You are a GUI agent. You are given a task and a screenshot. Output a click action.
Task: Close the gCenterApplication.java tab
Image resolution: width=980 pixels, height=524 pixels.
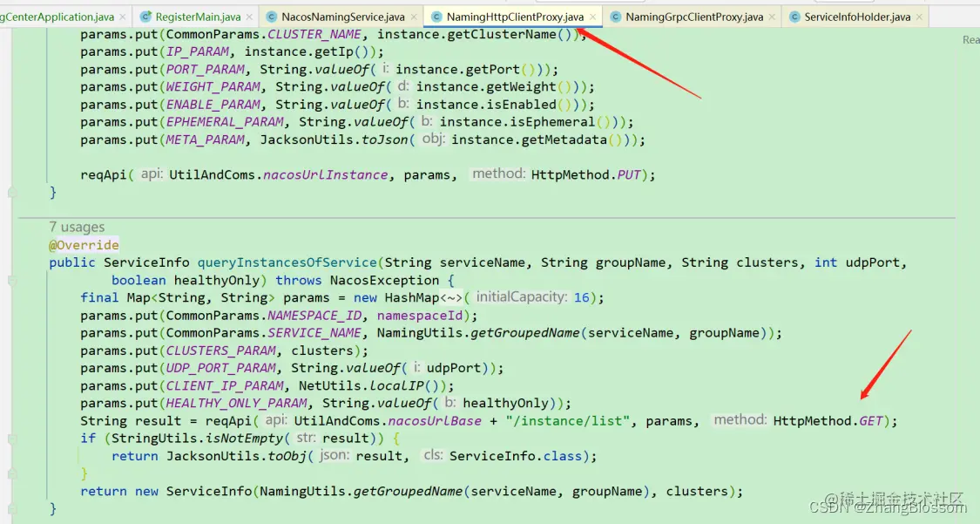pyautogui.click(x=123, y=17)
